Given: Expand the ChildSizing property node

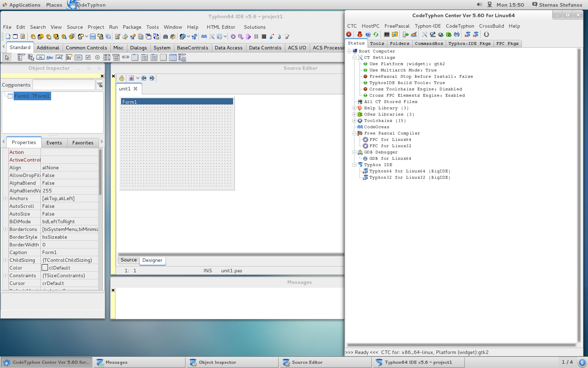Looking at the screenshot, I should [5, 260].
